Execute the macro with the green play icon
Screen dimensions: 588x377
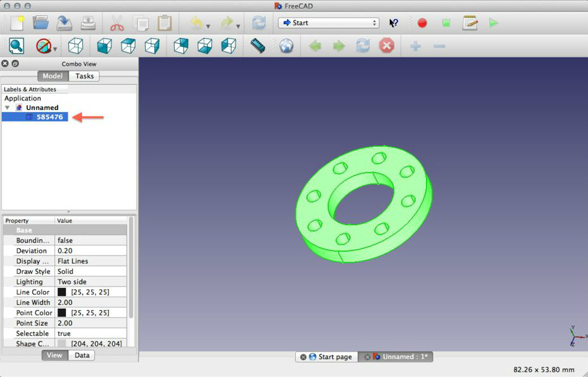(x=494, y=23)
